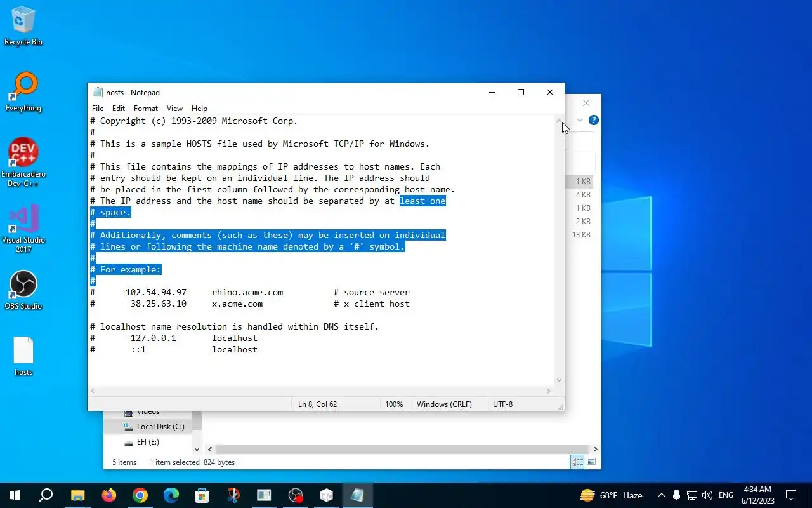The height and width of the screenshot is (508, 812).
Task: Open the network tray icon
Action: click(692, 495)
